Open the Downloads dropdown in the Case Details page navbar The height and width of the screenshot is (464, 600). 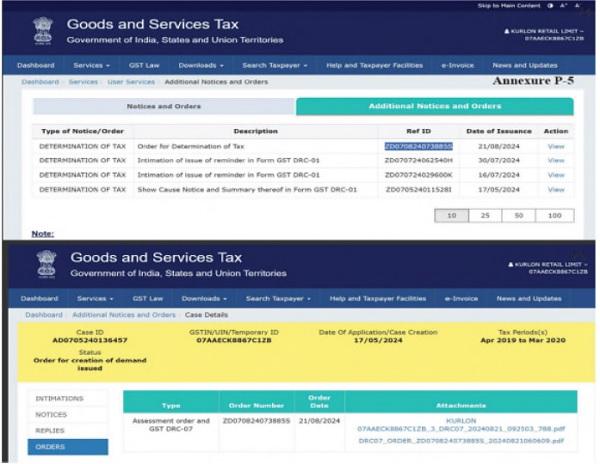204,298
